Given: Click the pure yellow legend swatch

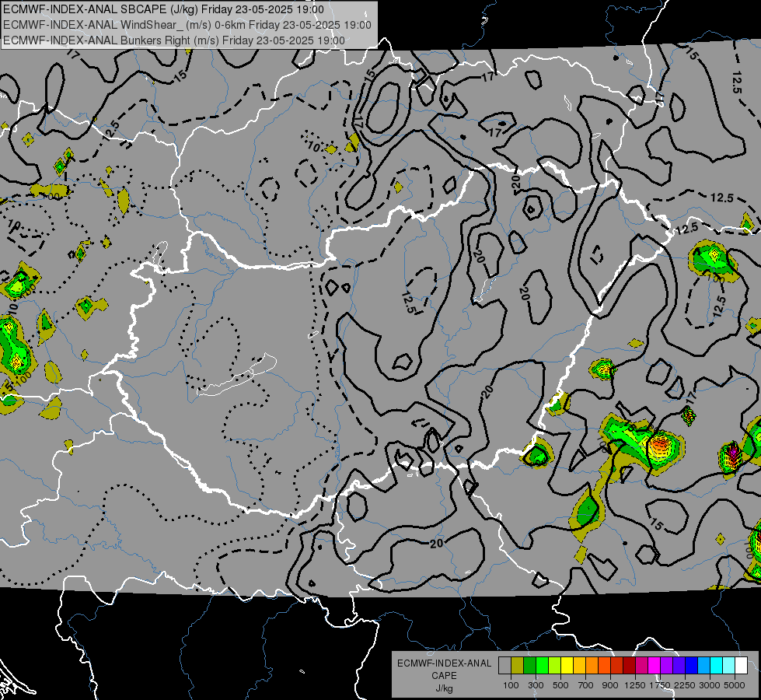Looking at the screenshot, I should coord(567,665).
